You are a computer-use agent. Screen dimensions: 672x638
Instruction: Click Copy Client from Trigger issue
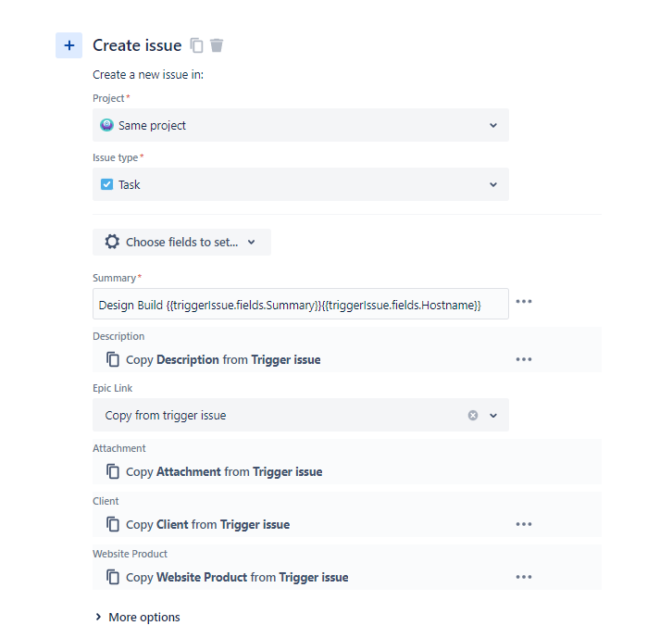tap(207, 524)
